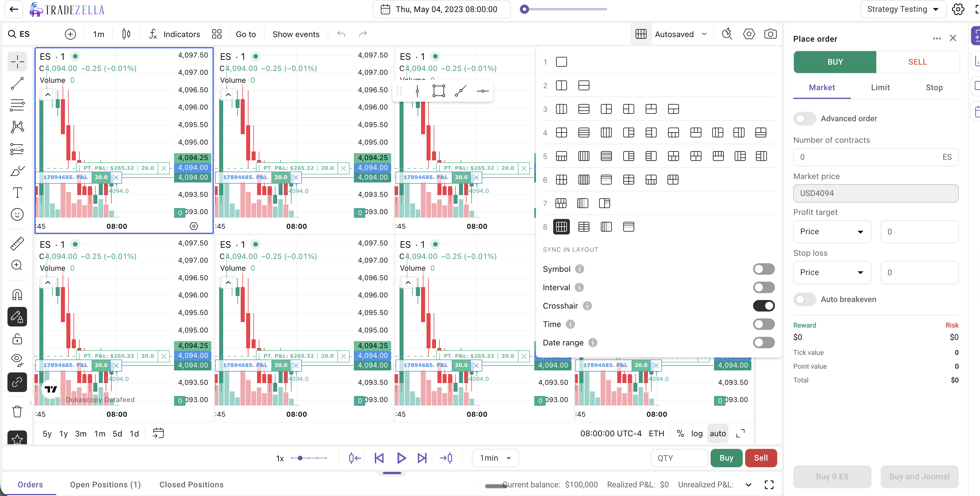Adjust the replay timeline slider handle
The image size is (980, 496).
click(525, 9)
